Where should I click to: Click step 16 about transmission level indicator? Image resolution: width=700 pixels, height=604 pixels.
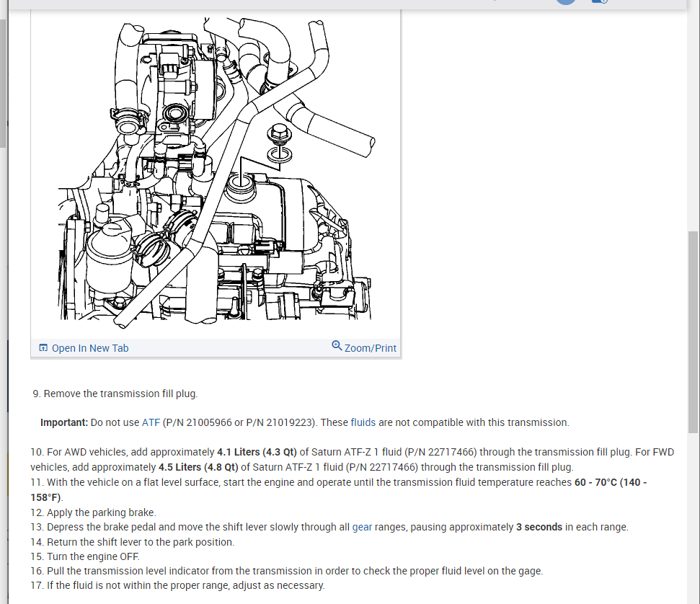click(287, 571)
